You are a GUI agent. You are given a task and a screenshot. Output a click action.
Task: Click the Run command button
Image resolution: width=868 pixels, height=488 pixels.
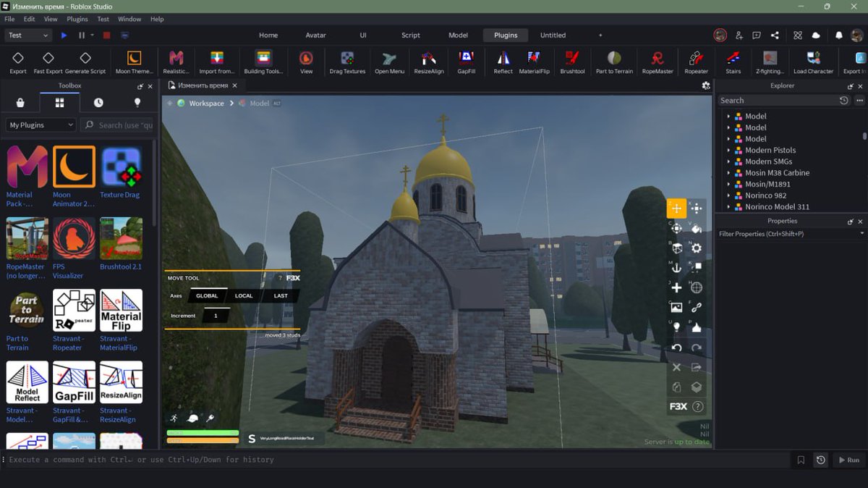[849, 460]
